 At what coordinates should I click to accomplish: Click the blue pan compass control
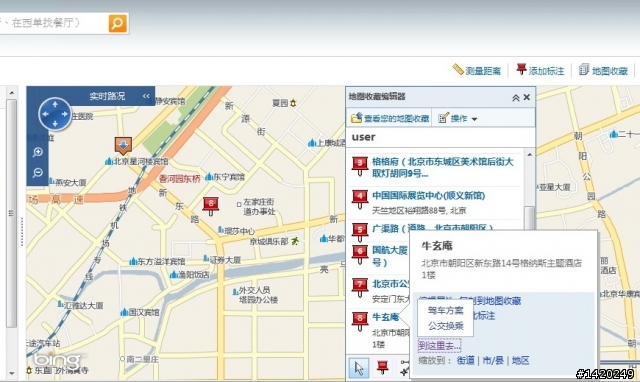[55, 114]
